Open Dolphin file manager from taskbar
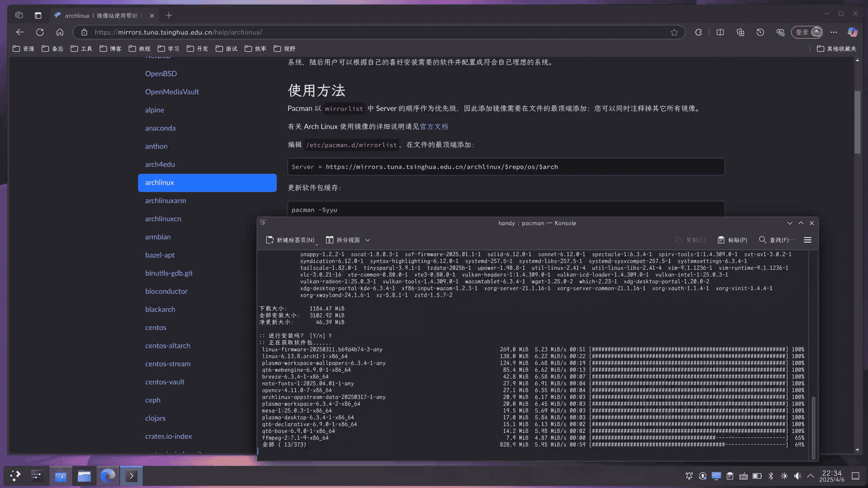868x488 pixels. 84,476
